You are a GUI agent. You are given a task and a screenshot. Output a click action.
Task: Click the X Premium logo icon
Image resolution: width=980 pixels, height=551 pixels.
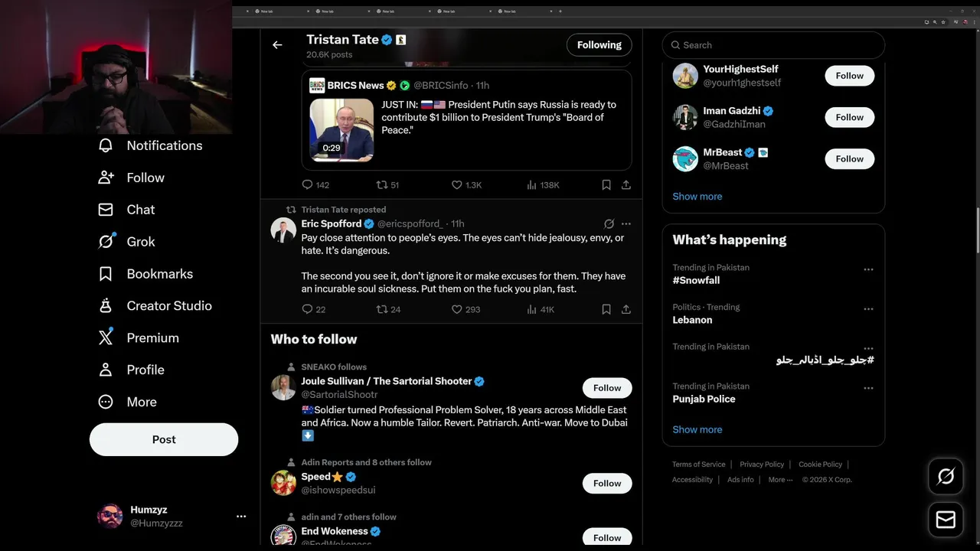(106, 337)
